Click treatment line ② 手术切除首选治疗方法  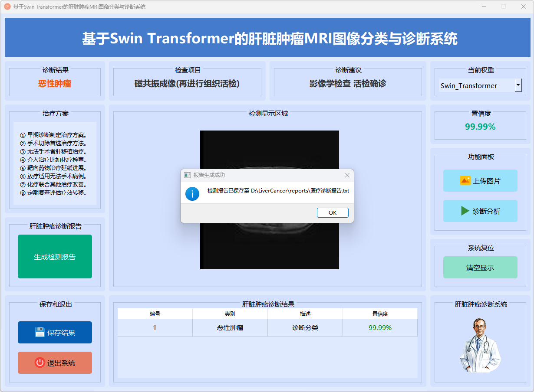(x=53, y=143)
